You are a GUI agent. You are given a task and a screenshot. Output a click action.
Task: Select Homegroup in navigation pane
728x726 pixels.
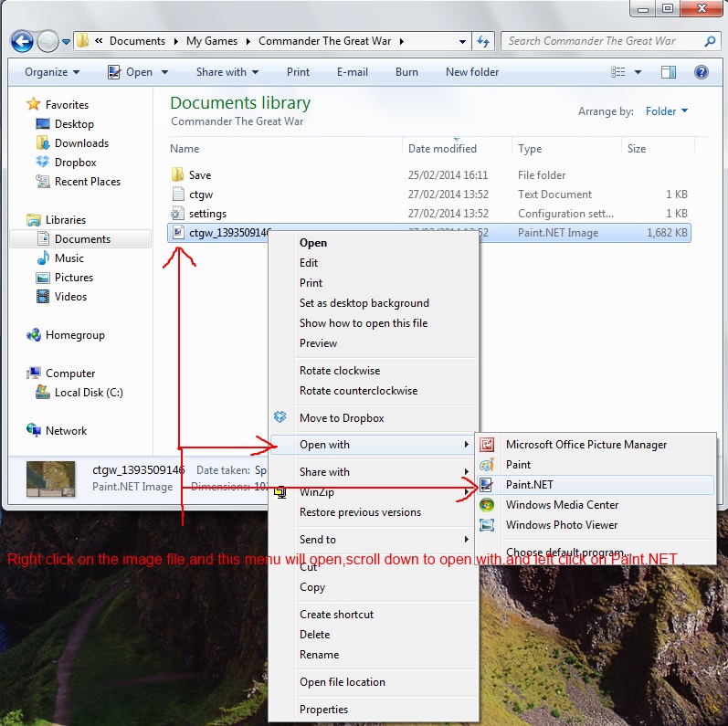(75, 335)
